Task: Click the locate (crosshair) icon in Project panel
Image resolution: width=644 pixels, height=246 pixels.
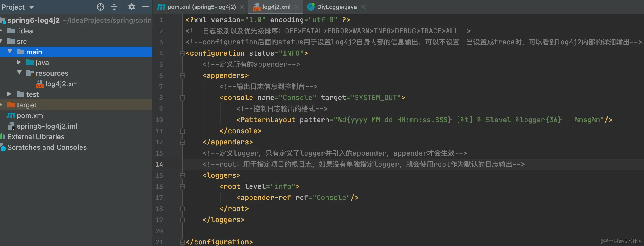Action: point(100,7)
